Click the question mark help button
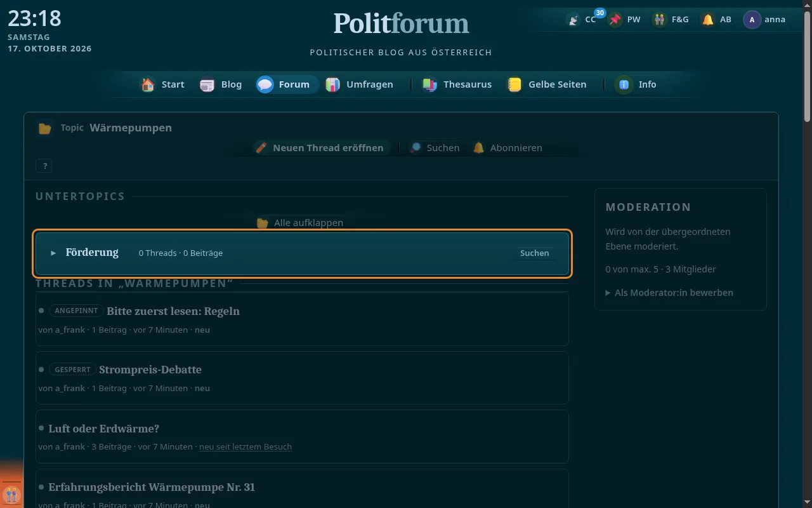Image resolution: width=812 pixels, height=508 pixels. 44,166
